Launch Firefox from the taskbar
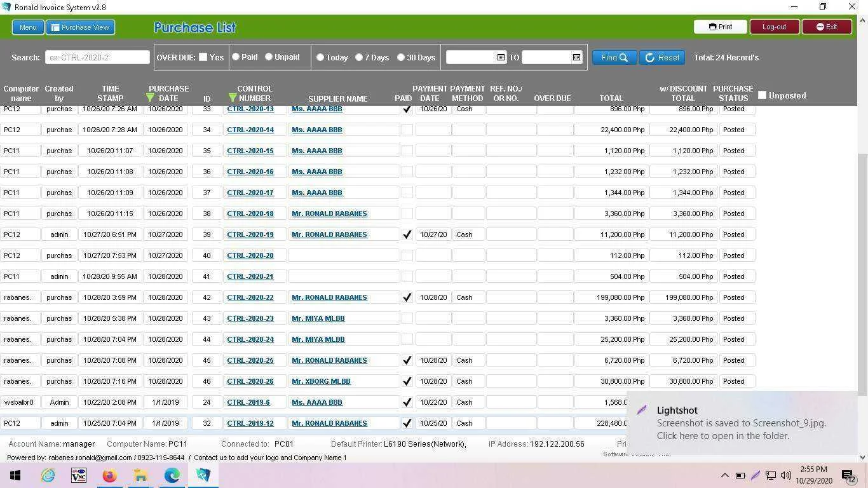The image size is (868, 488). point(109,475)
